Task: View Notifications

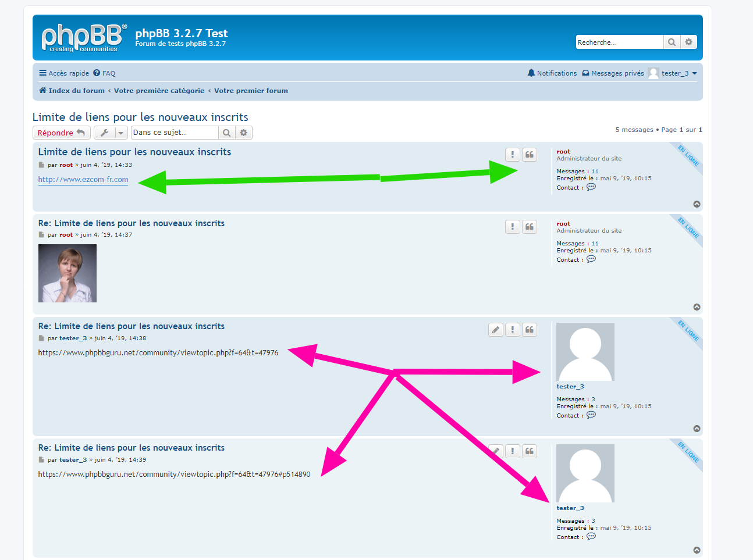Action: coord(552,73)
